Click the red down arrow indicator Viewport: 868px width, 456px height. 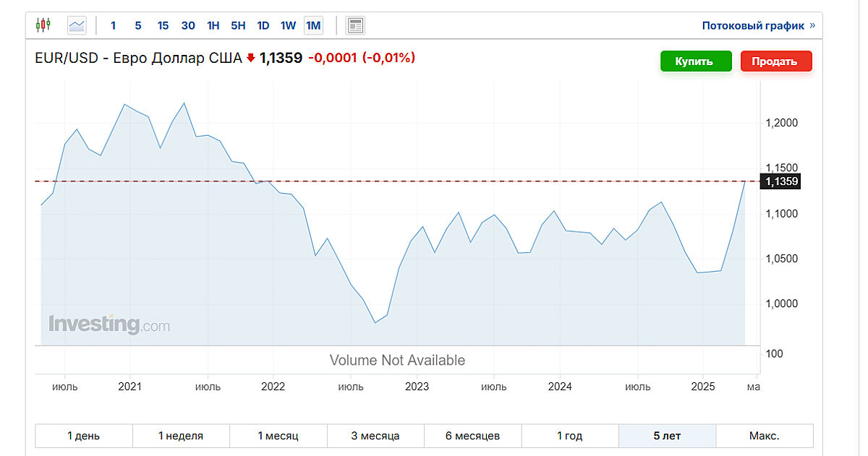(251, 59)
